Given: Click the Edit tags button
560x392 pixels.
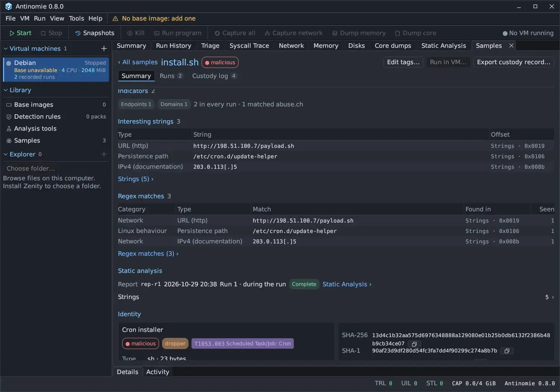Looking at the screenshot, I should point(403,62).
